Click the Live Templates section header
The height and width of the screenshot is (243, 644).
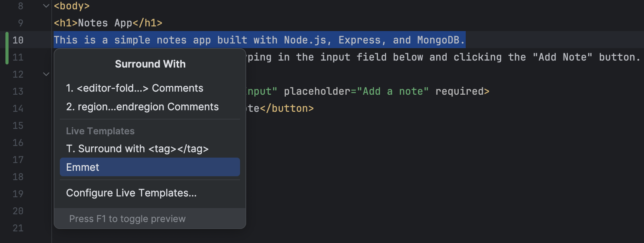pyautogui.click(x=100, y=131)
